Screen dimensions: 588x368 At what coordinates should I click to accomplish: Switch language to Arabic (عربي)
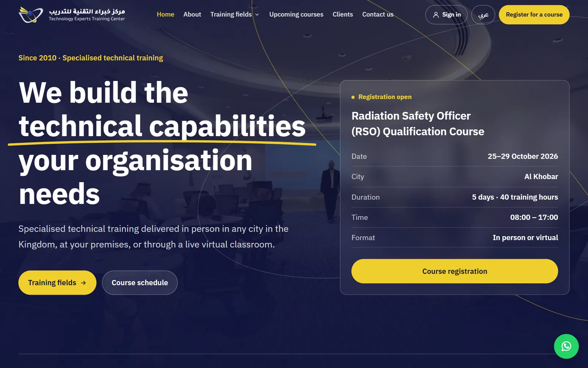coord(483,15)
